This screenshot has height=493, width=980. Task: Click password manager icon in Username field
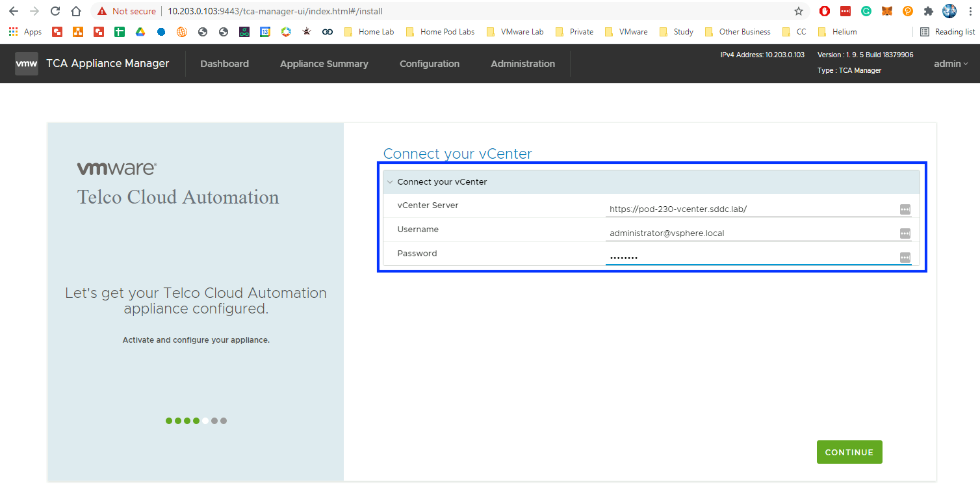pos(905,233)
